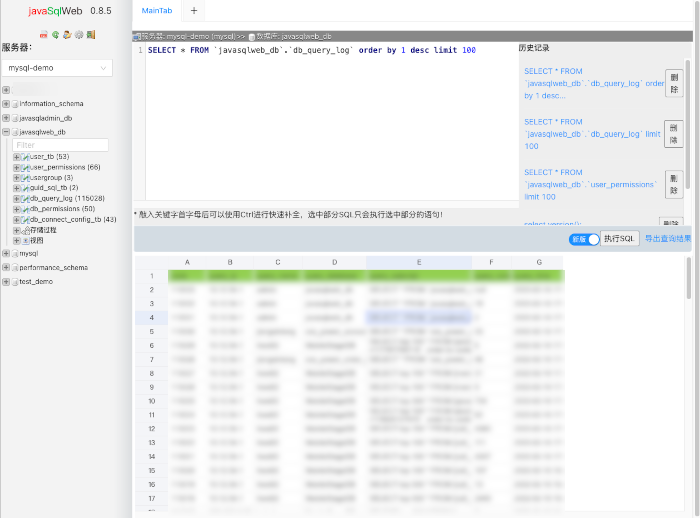700x518 pixels.
Task: Click the stored procedures (存储过程) icon
Action: [26, 230]
